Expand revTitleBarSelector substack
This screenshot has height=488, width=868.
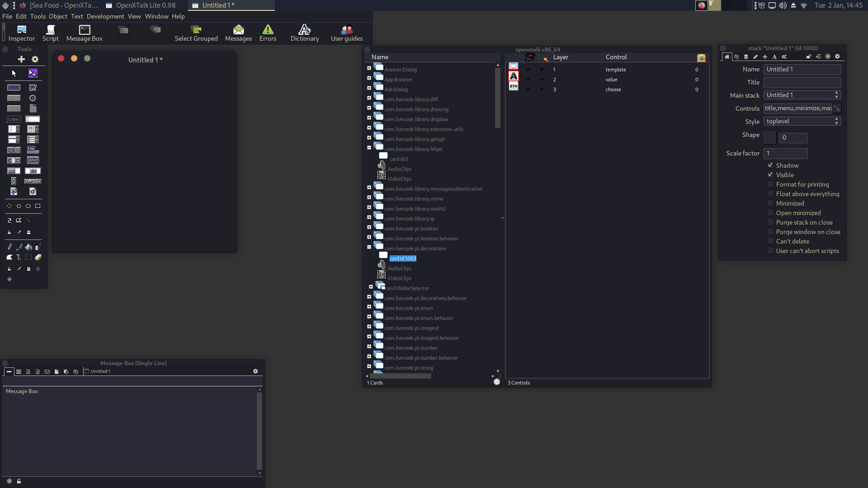point(371,287)
